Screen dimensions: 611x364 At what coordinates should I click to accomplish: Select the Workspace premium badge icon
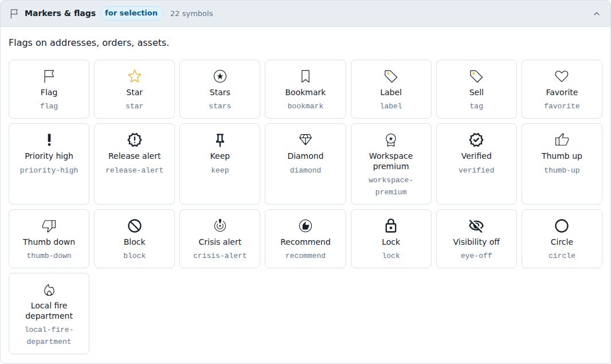click(x=391, y=140)
